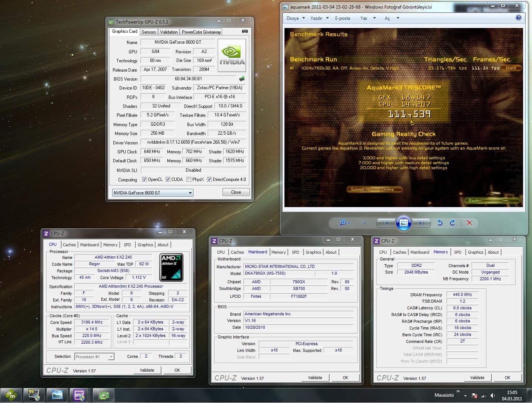532x403 pixels.
Task: Switch to Validation tab in GPU-Z
Action: [x=169, y=32]
